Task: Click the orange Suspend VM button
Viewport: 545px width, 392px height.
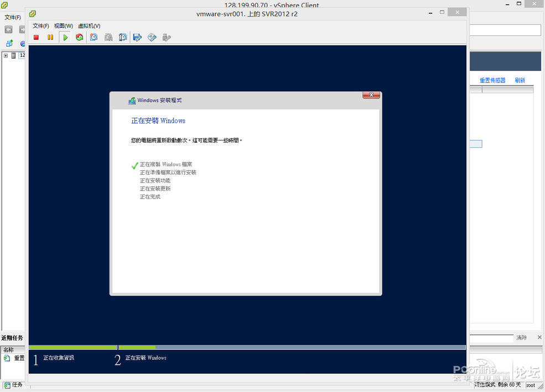Action: click(x=50, y=37)
